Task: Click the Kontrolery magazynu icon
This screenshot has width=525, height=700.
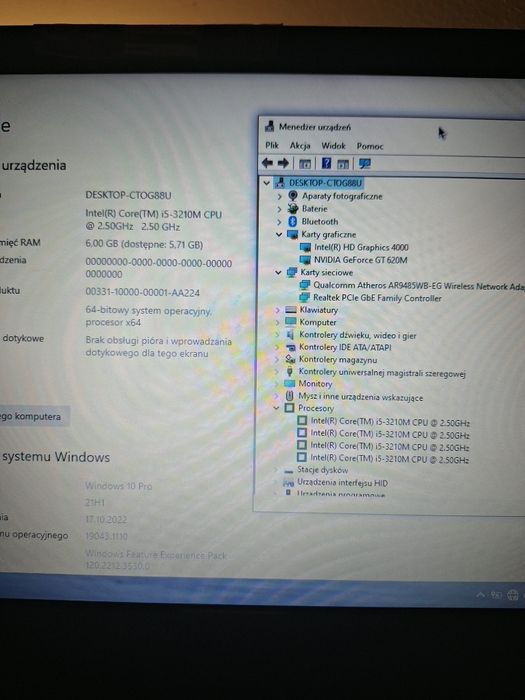Action: coord(290,359)
